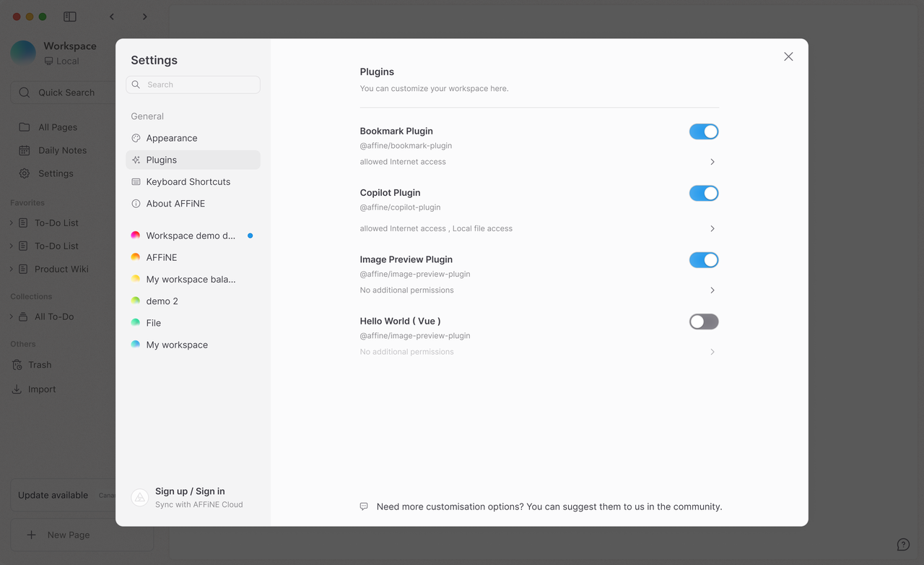Screen dimensions: 924x565
Task: Close the Settings dialog
Action: click(x=788, y=56)
